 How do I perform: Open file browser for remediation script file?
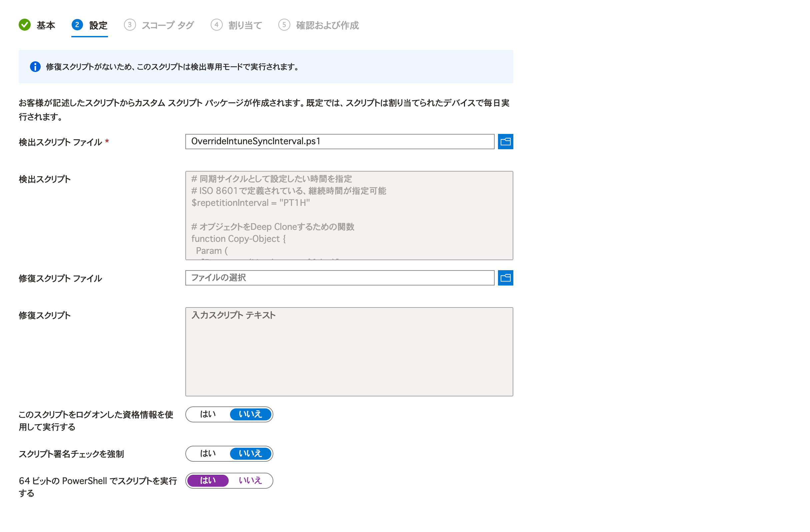[x=505, y=278]
